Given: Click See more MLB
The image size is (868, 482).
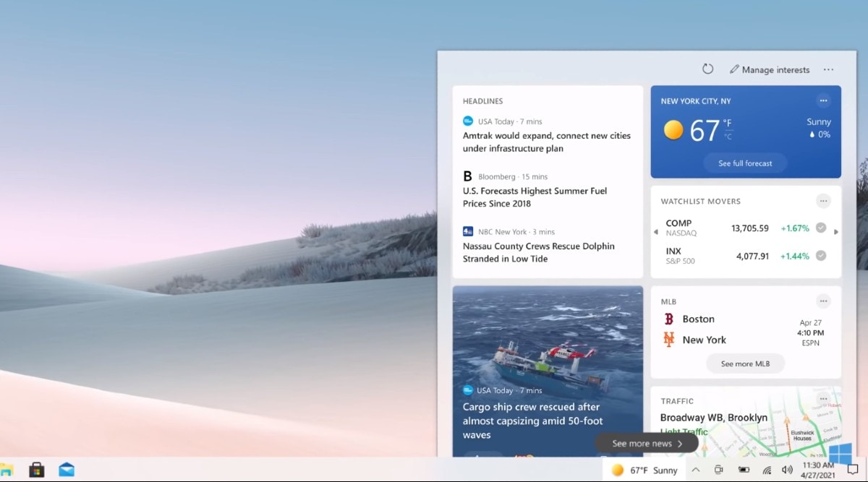Looking at the screenshot, I should 745,363.
